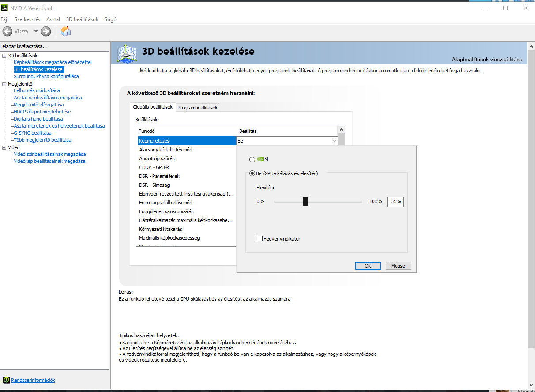
Task: Click the Forward arrow icon in toolbar
Action: pos(46,31)
